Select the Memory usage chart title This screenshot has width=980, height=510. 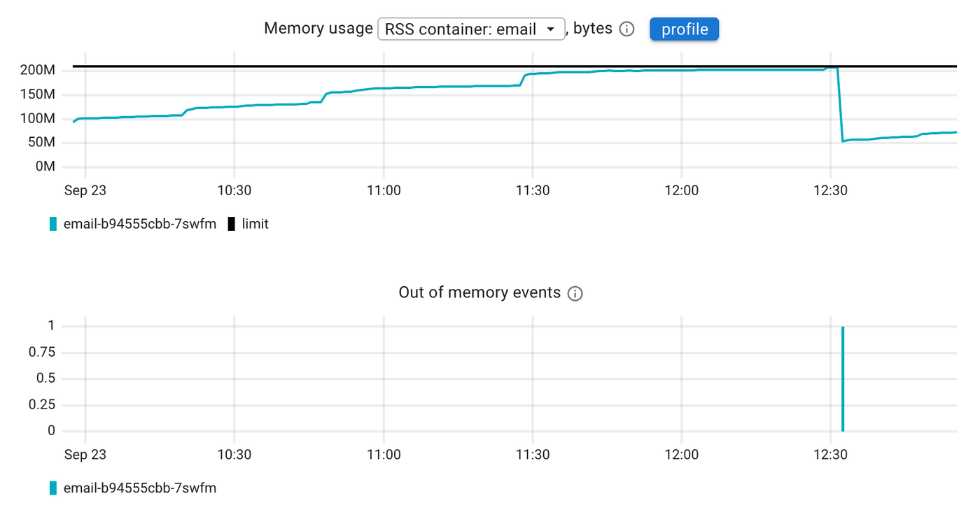point(318,29)
